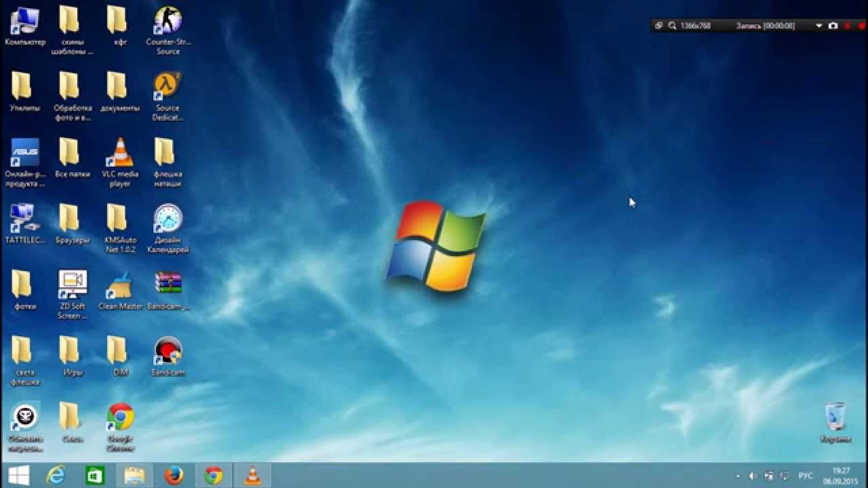Select the Компьютер desktop icon
The width and height of the screenshot is (868, 488).
25,26
